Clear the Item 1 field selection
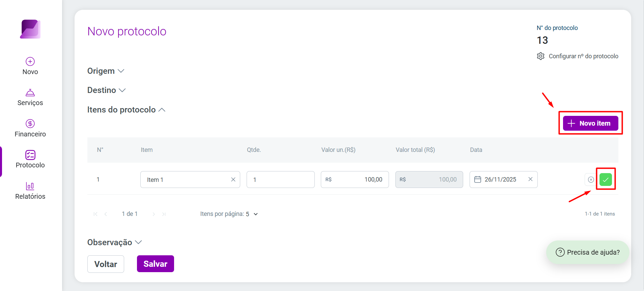 (x=233, y=180)
